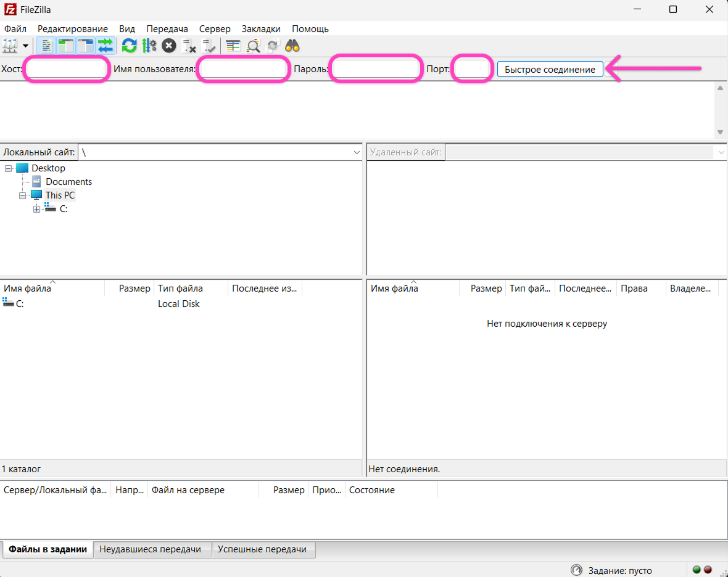Open the Редактирование menu
The width and height of the screenshot is (728, 577).
(73, 29)
